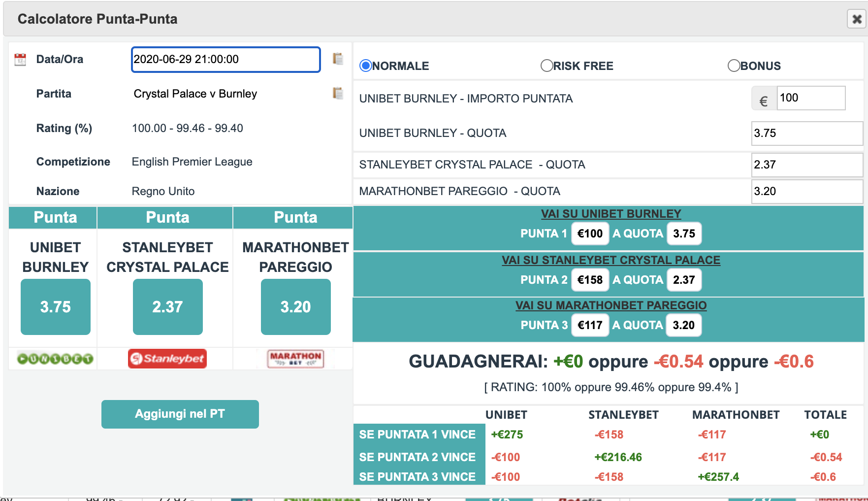Click the Unibet Burnley quota field
868x501 pixels.
click(807, 134)
